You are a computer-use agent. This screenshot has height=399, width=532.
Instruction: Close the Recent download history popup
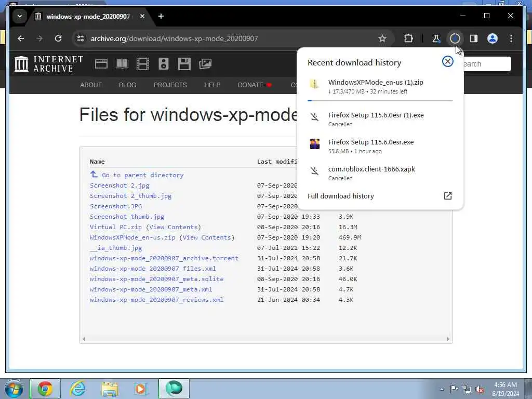447,61
